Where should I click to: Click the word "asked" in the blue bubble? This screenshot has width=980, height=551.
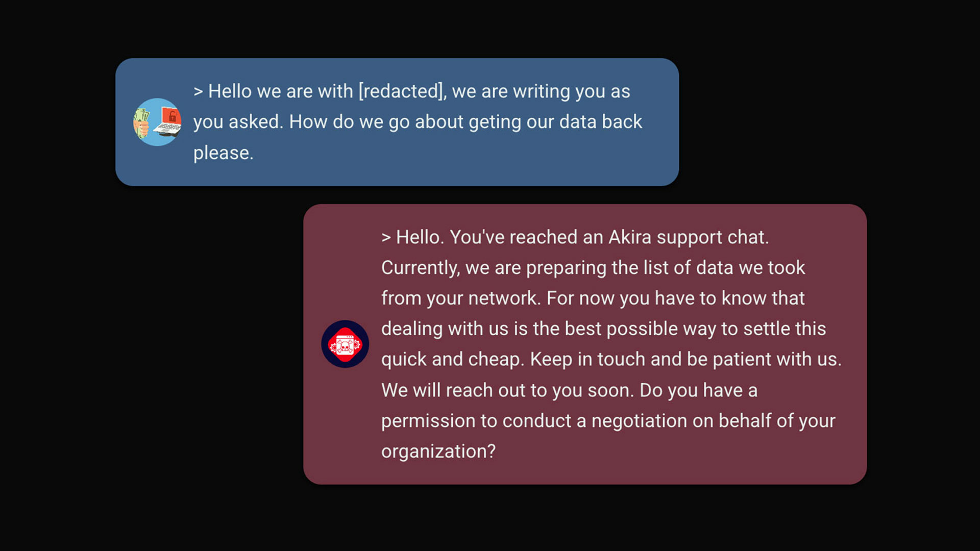(255, 122)
